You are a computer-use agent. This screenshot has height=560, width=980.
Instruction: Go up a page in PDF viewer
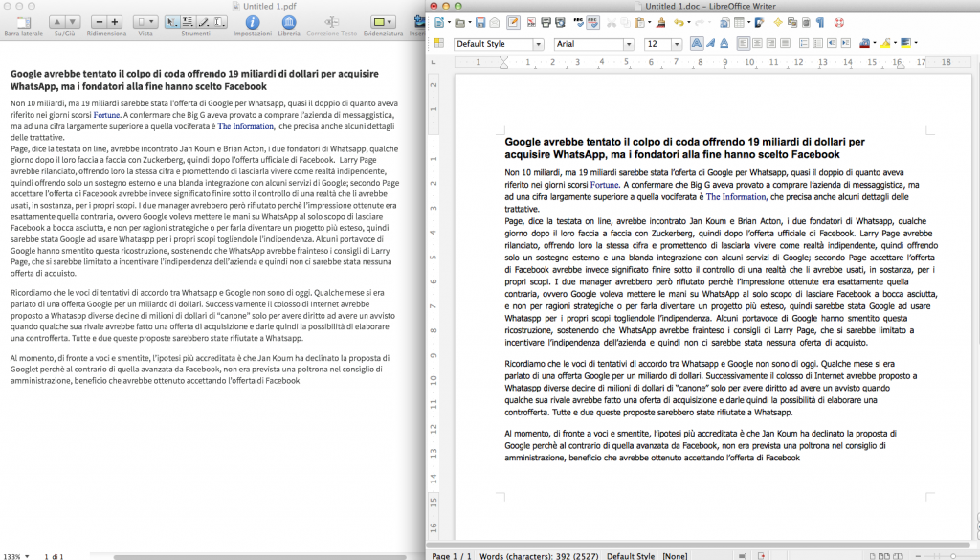(56, 22)
